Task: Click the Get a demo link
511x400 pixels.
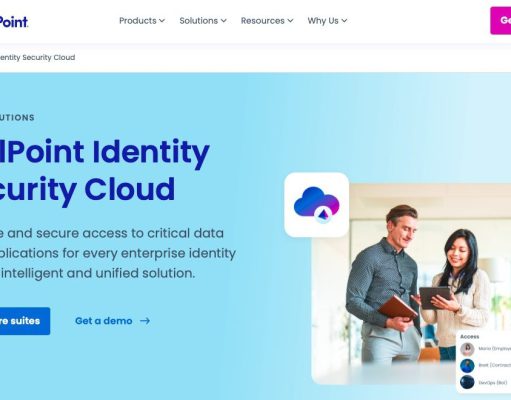Action: 103,321
